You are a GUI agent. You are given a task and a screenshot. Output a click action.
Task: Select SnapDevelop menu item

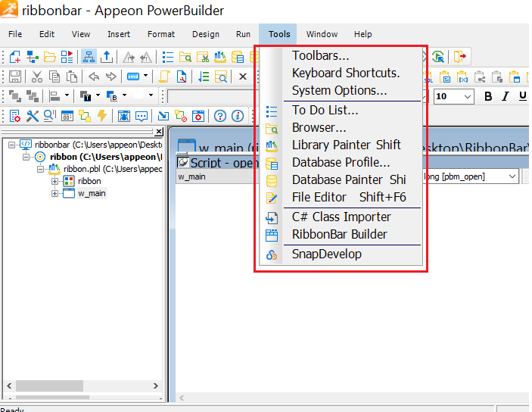click(x=341, y=254)
